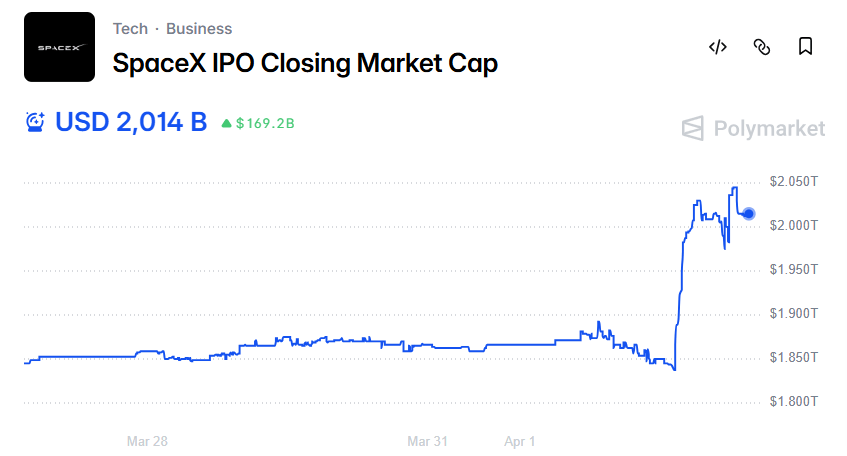847x456 pixels.
Task: Open the embed code icon
Action: coord(717,46)
